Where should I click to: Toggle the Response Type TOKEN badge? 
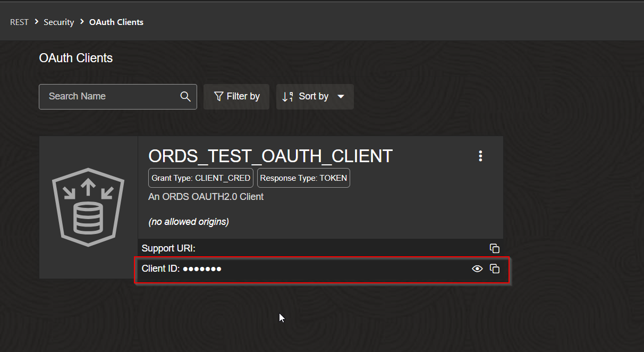(303, 178)
